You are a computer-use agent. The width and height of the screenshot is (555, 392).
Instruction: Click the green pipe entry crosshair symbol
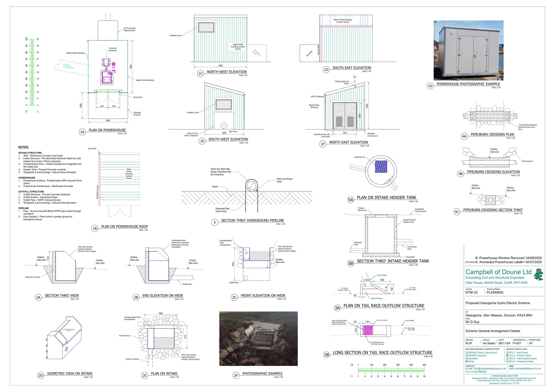coord(224,125)
